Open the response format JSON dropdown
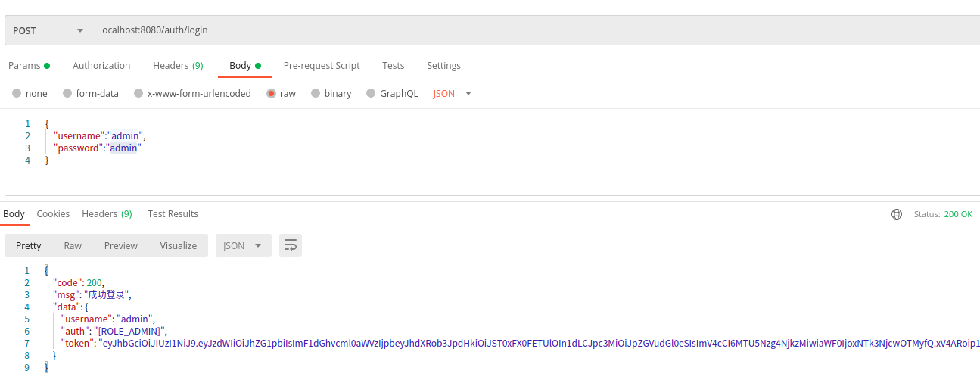The image size is (980, 380). [244, 245]
